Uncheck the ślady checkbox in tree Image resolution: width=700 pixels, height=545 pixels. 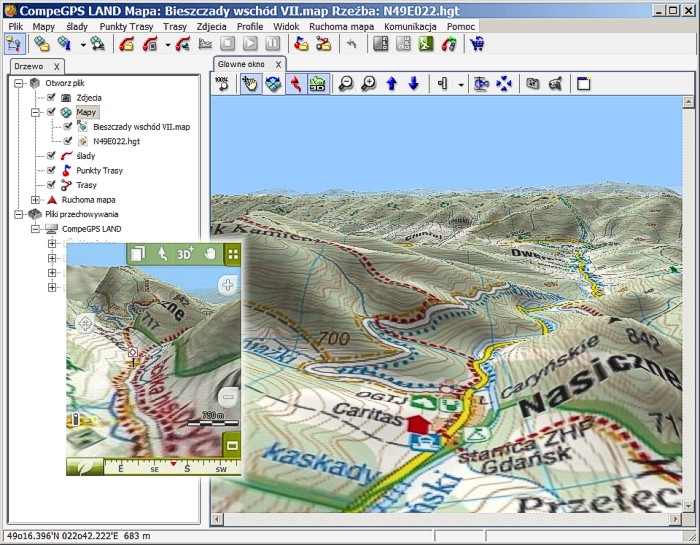[51, 155]
